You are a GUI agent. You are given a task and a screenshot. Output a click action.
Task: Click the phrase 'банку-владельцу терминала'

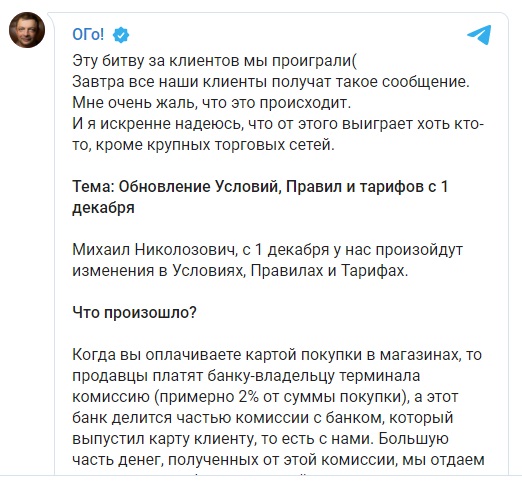313,376
